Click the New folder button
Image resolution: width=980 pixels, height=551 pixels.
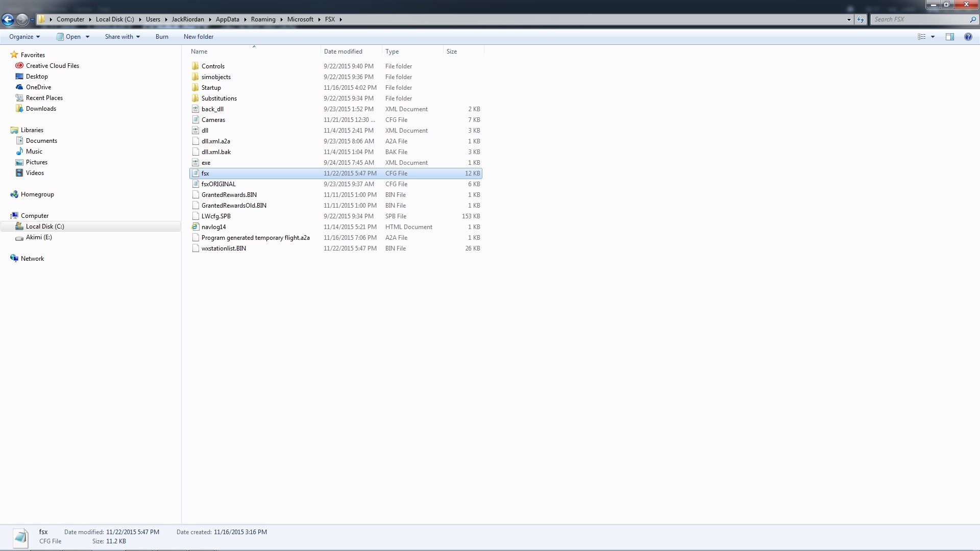point(199,37)
